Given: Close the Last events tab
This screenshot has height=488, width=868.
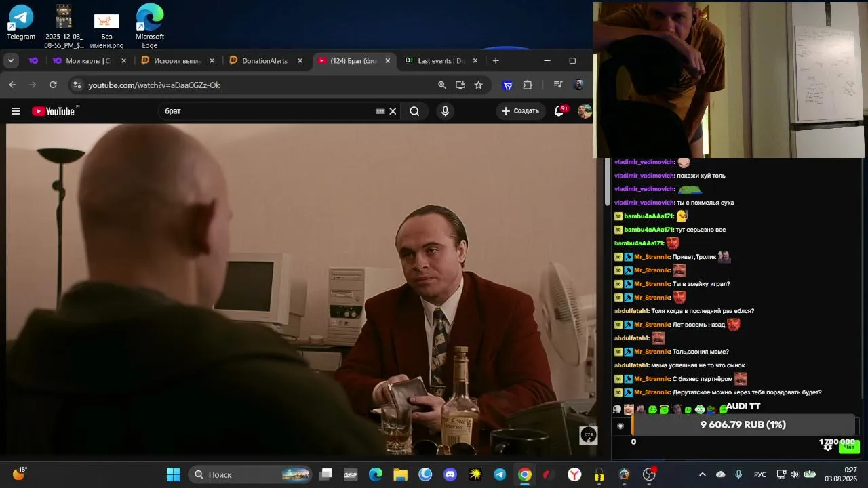Looking at the screenshot, I should click(475, 61).
